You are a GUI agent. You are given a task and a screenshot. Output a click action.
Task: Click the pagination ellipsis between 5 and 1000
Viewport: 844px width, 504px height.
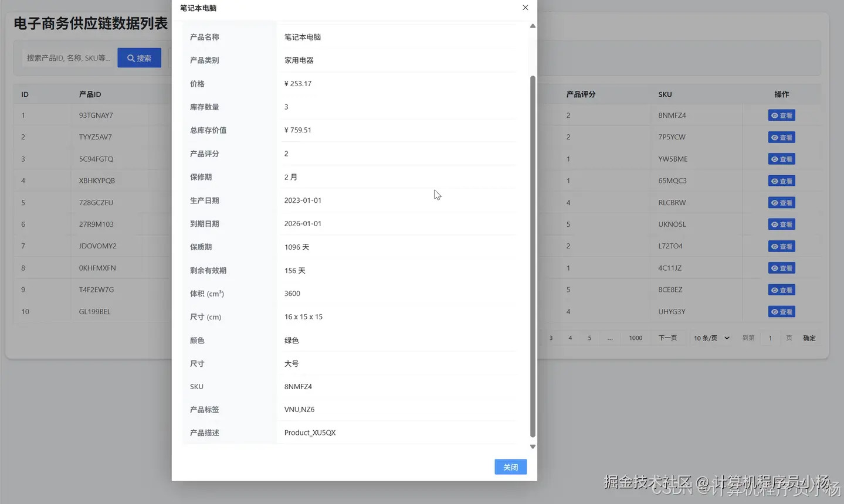click(x=610, y=338)
